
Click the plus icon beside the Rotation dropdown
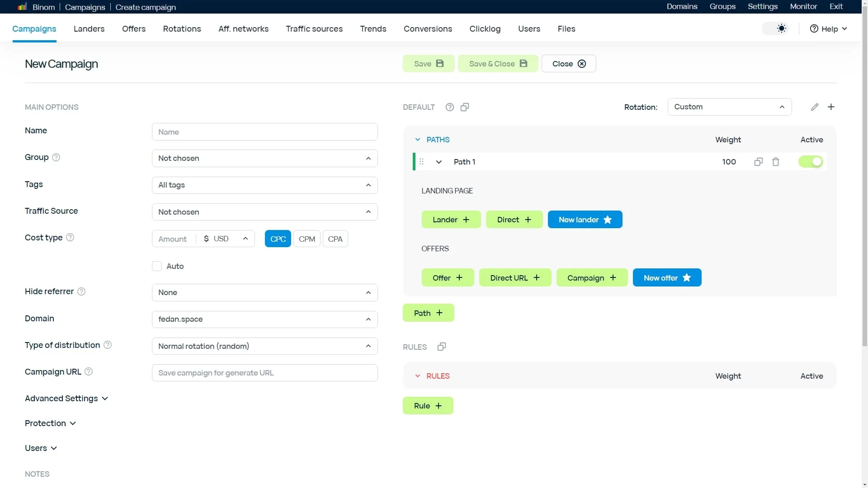point(831,107)
